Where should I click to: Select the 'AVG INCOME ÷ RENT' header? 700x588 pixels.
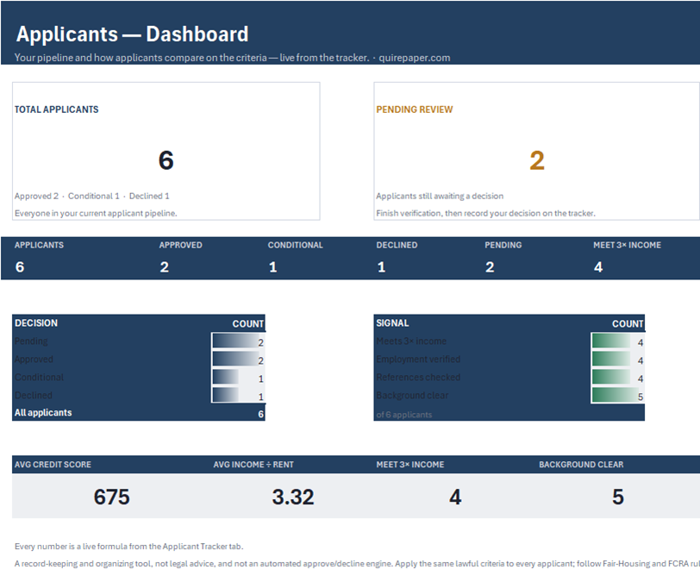point(253,465)
